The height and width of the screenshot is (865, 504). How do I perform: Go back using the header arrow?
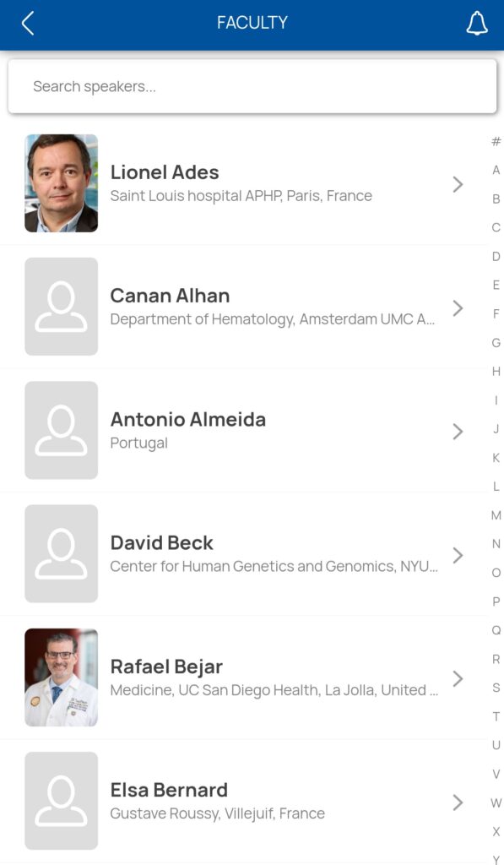(x=28, y=23)
